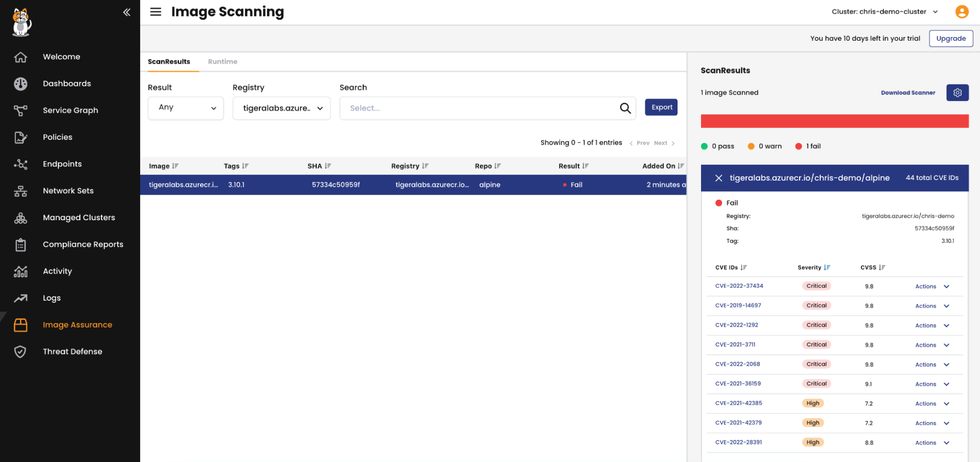The height and width of the screenshot is (462, 980).
Task: Click the Compliance Reports clipboard icon
Action: [21, 245]
